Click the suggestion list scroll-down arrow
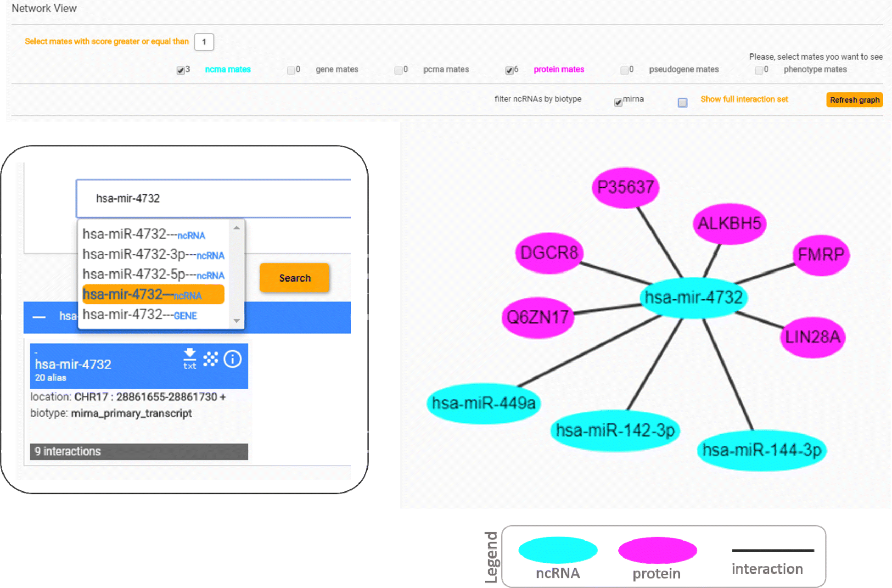Viewport: 892px width, 588px height. pyautogui.click(x=236, y=321)
